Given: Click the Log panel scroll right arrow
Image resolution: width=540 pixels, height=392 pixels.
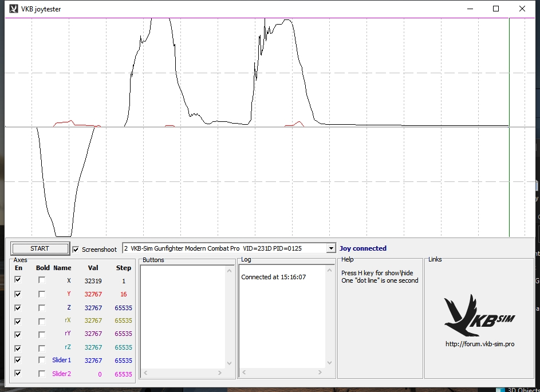Looking at the screenshot, I should [320, 372].
